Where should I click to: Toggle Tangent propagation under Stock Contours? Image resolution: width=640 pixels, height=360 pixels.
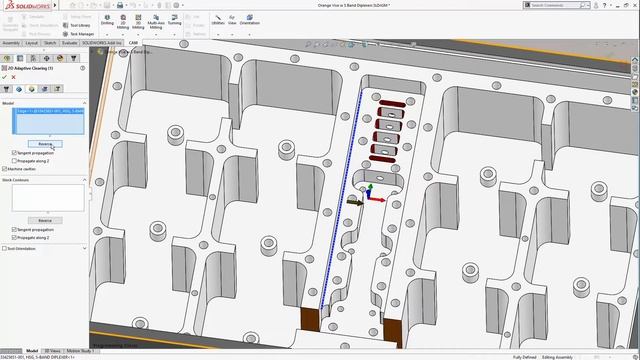[14, 229]
